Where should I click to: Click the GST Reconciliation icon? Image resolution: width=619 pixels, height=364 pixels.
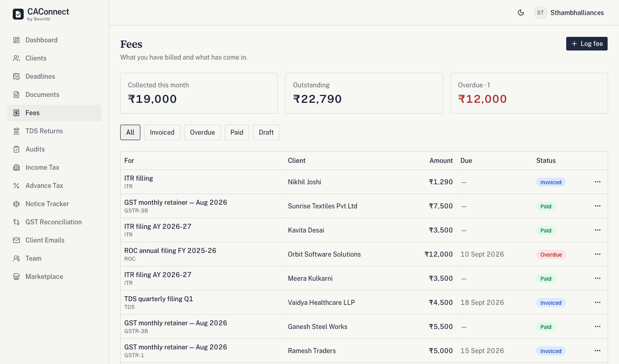(16, 222)
